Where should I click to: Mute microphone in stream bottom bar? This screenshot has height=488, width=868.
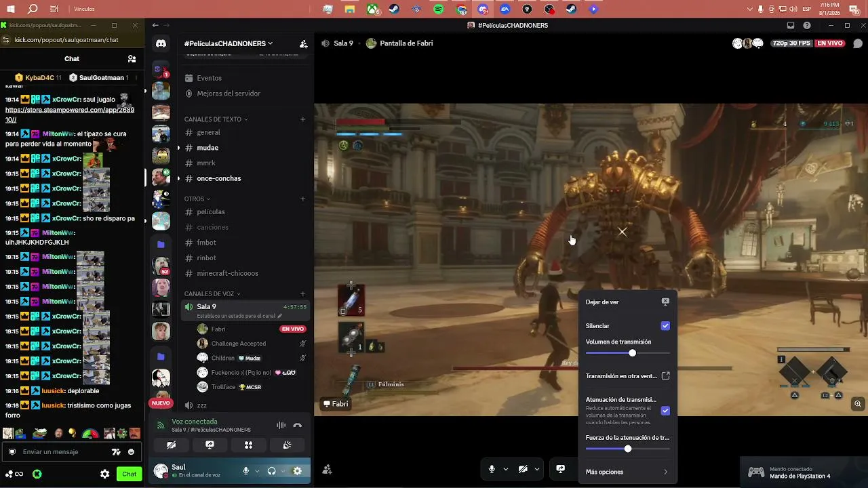point(492,469)
